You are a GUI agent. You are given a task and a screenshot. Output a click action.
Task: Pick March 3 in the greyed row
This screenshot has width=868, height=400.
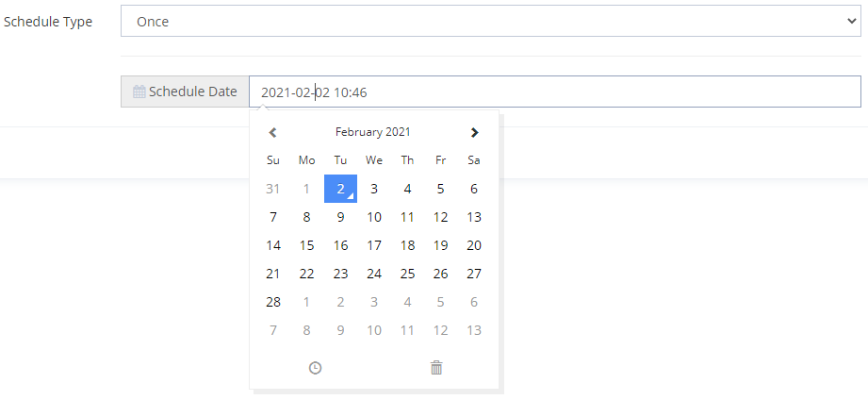point(374,302)
